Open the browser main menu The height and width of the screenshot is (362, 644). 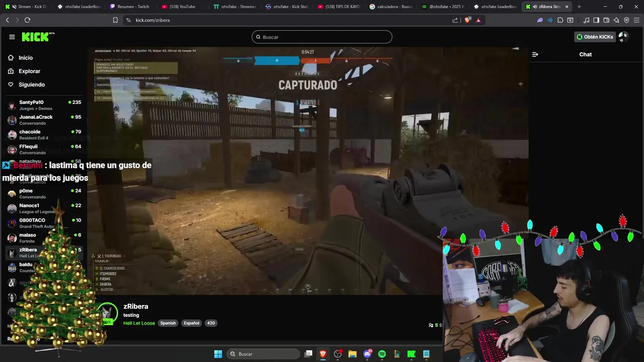[x=637, y=20]
